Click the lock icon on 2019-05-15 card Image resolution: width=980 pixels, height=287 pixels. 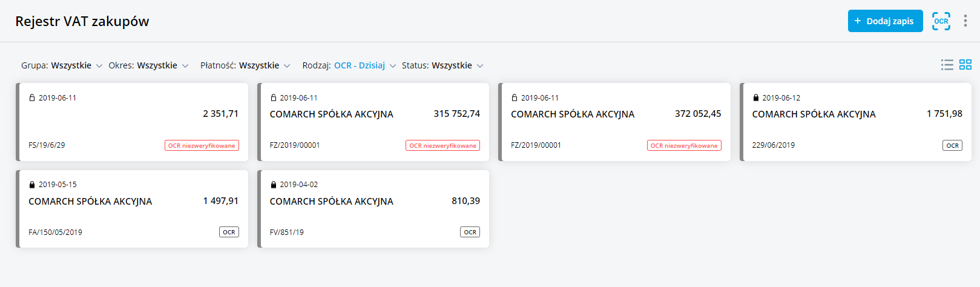pos(32,185)
